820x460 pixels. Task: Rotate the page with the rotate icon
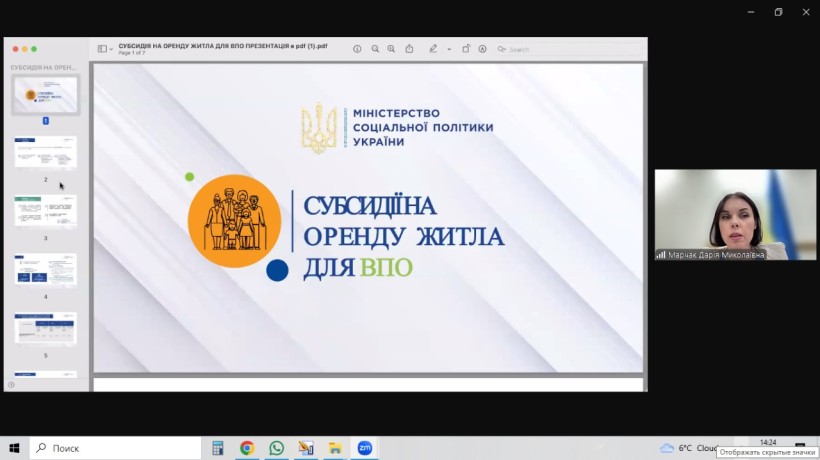(465, 49)
